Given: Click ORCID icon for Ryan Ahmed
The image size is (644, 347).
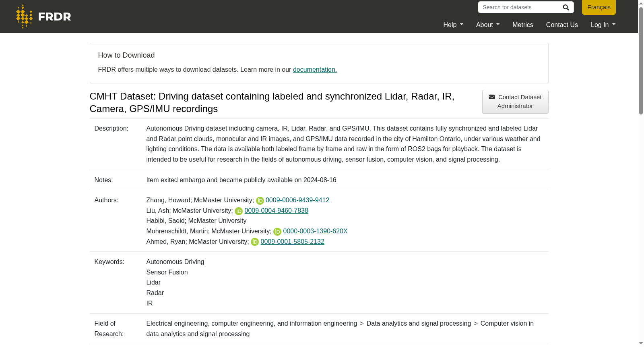Looking at the screenshot, I should coord(255,242).
